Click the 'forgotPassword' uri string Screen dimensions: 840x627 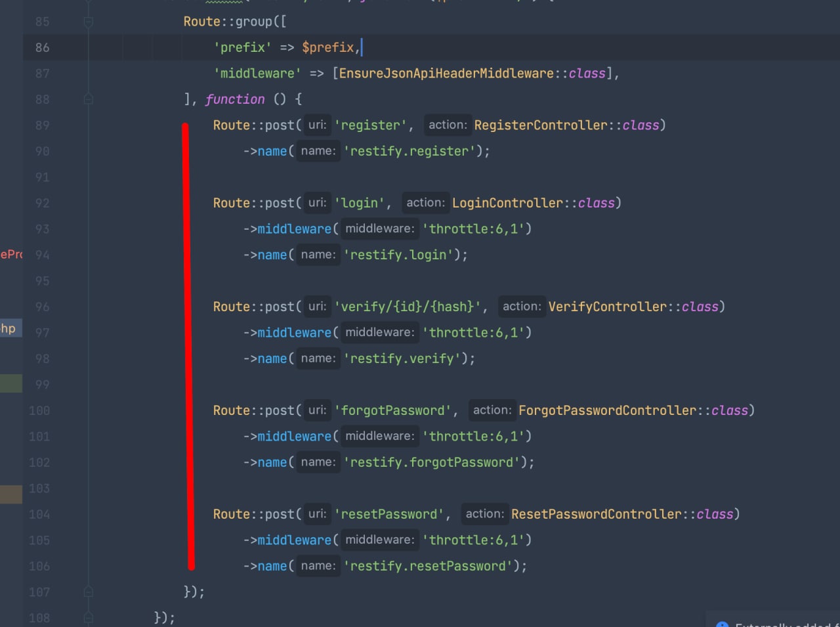click(393, 410)
